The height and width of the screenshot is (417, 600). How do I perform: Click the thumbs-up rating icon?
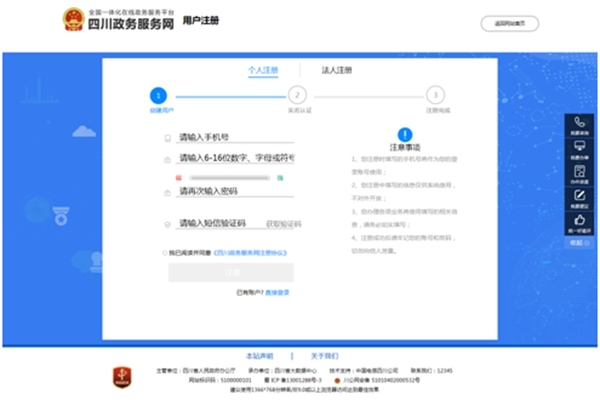[x=579, y=220]
